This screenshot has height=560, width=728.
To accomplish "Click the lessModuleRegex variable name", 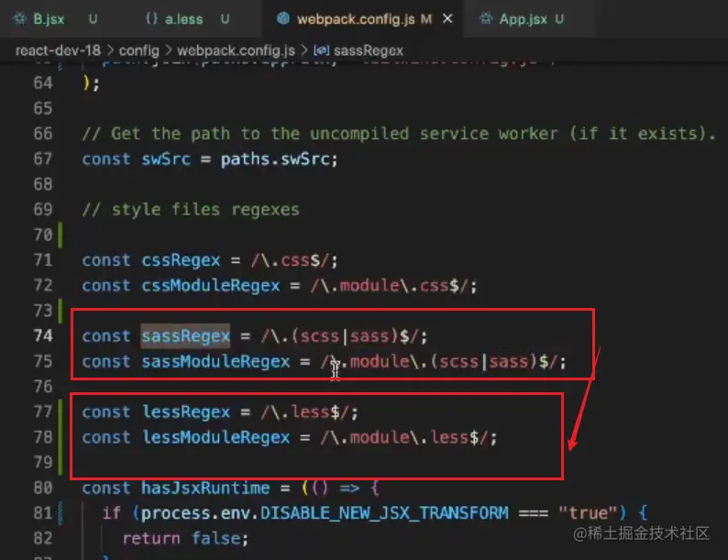I will (215, 437).
